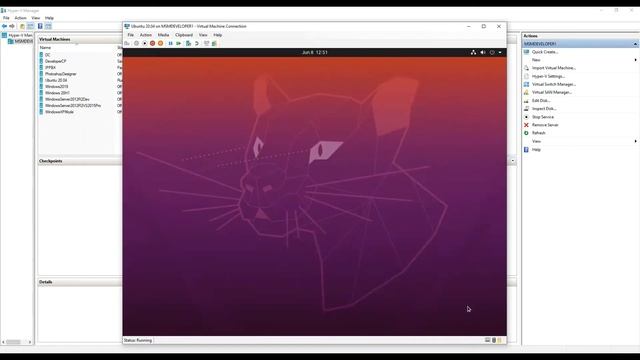Select the WindowsXPMode virtual machine row
This screenshot has height=360, width=640.
coord(80,112)
